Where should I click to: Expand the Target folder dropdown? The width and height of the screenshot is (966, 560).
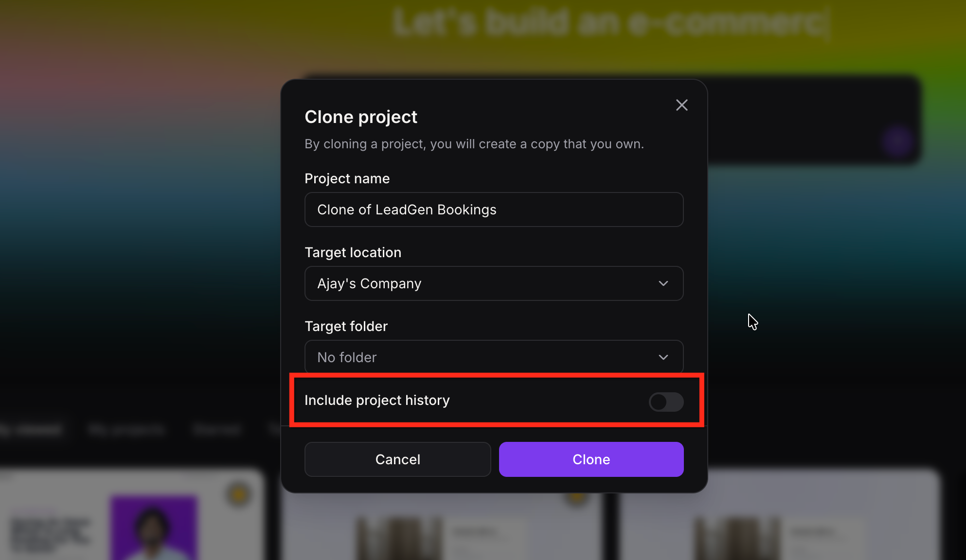pos(494,357)
